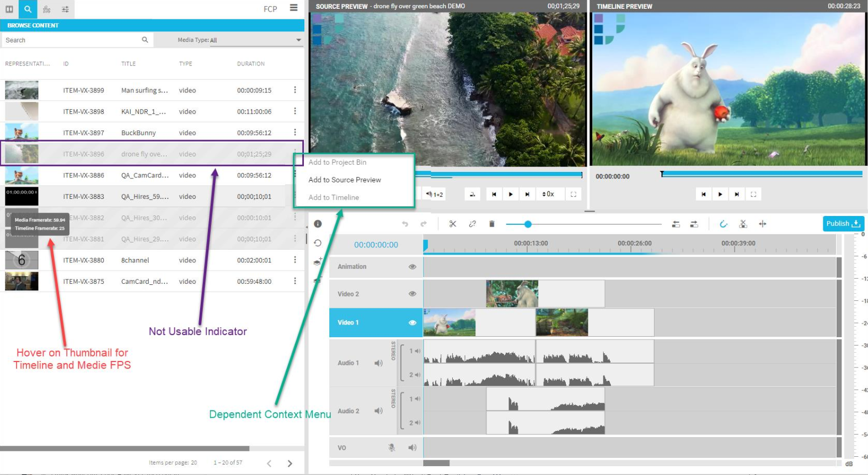Play the timeline preview
Viewport: 868px width, 475px height.
[720, 194]
